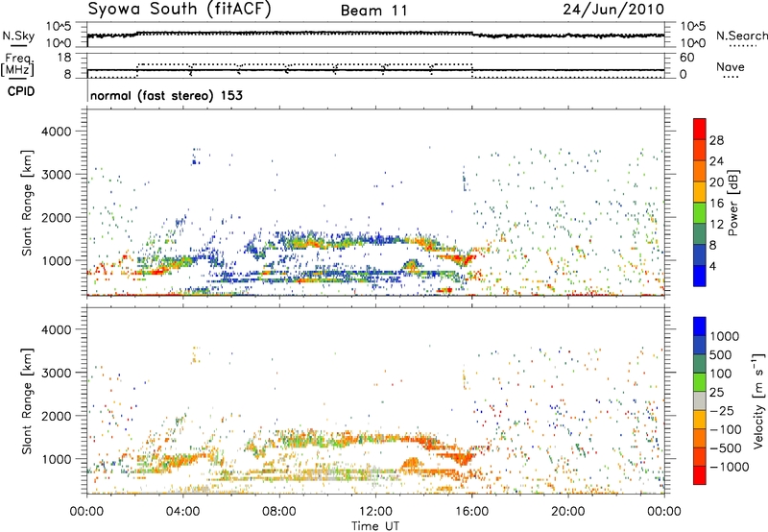This screenshot has width=768, height=532.
Task: Click the "Time UT" axis title
Action: pyautogui.click(x=375, y=526)
